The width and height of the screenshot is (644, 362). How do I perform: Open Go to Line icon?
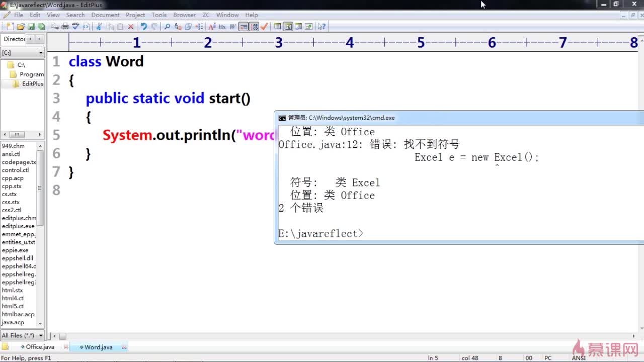point(199,26)
